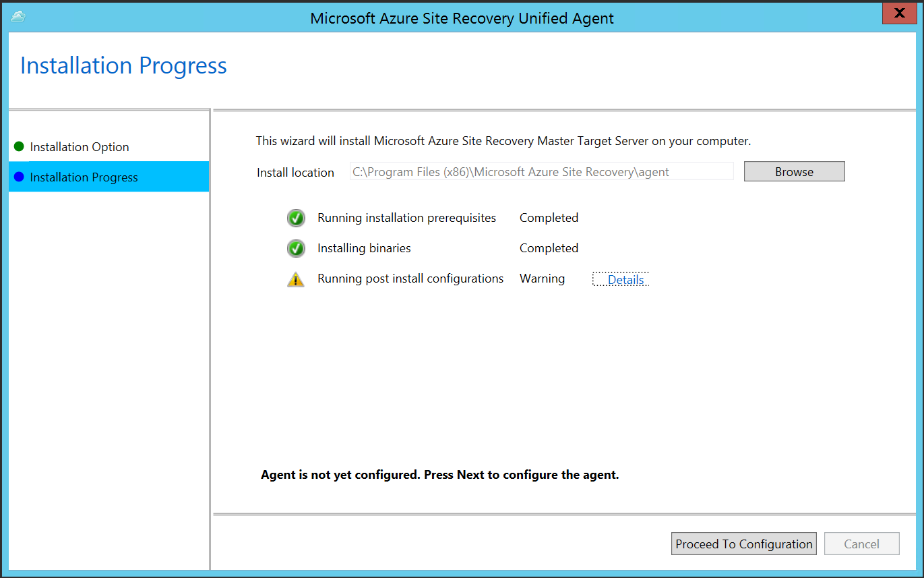
Task: Click the green checkmark beside Installing binaries
Action: 296,248
